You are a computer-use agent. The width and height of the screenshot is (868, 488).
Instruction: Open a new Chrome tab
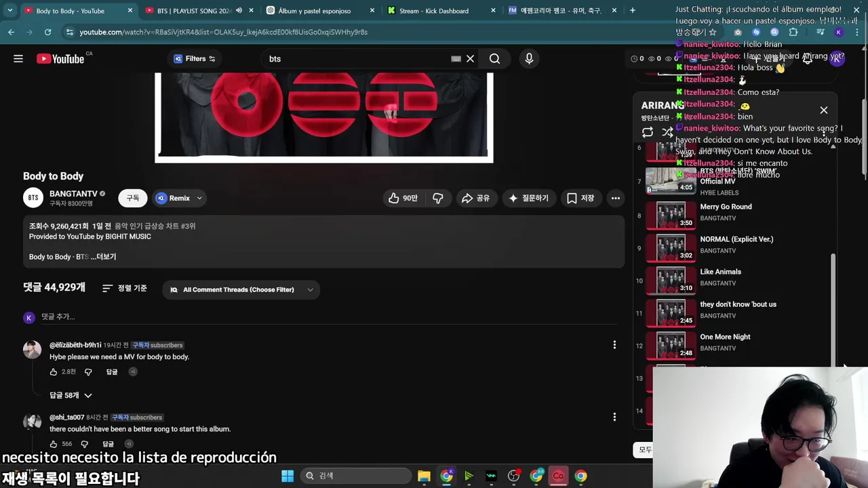pyautogui.click(x=632, y=10)
